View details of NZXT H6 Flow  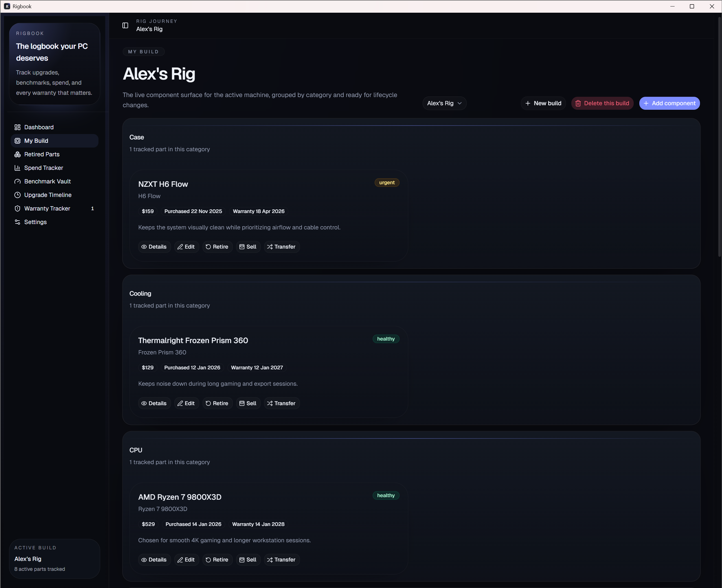[154, 247]
